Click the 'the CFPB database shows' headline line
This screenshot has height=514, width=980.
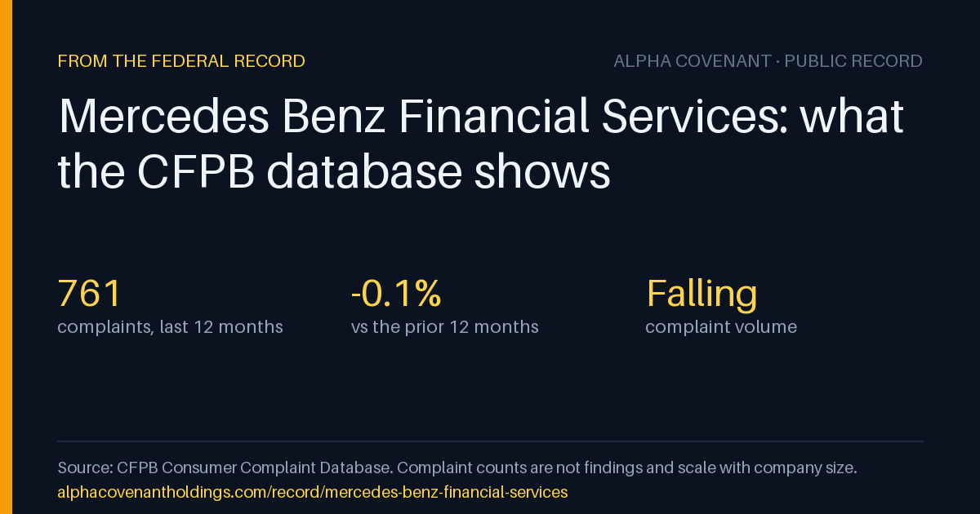coord(334,172)
